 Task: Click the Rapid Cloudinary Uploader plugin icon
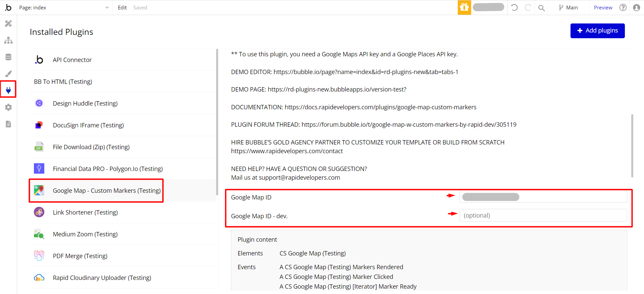39,278
